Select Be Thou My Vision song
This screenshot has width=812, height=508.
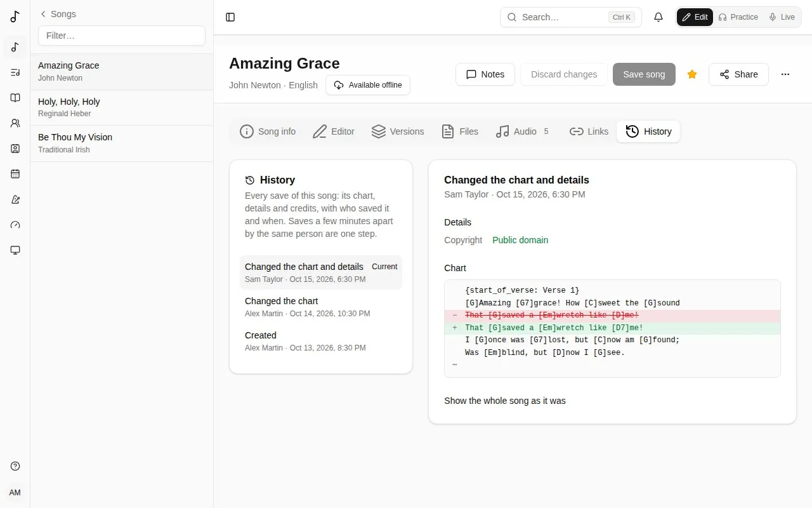pos(122,143)
